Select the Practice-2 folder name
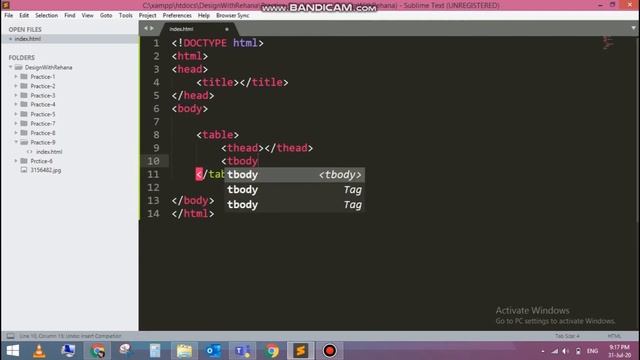 tap(43, 86)
